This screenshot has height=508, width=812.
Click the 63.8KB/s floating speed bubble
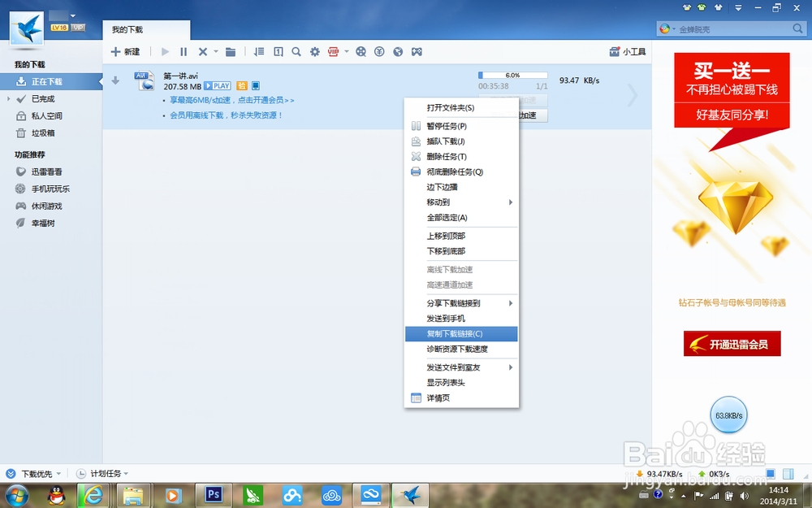[x=728, y=415]
